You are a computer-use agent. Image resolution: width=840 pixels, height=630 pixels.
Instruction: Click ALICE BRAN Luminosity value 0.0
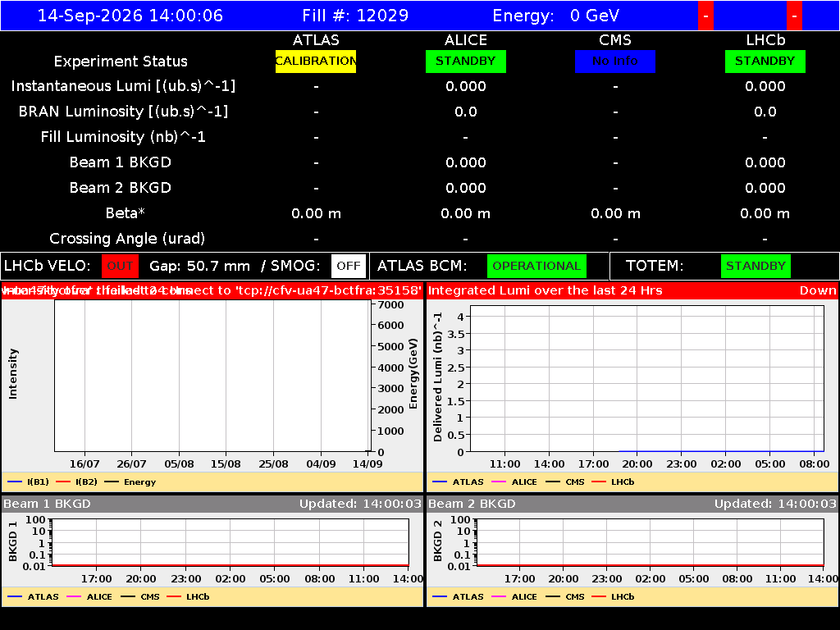[466, 112]
